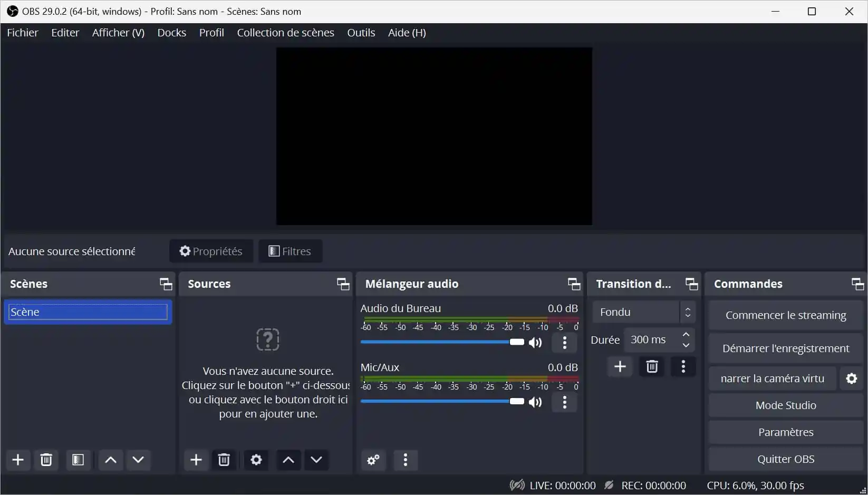This screenshot has width=868, height=495.
Task: Open the Docks menu
Action: [172, 33]
